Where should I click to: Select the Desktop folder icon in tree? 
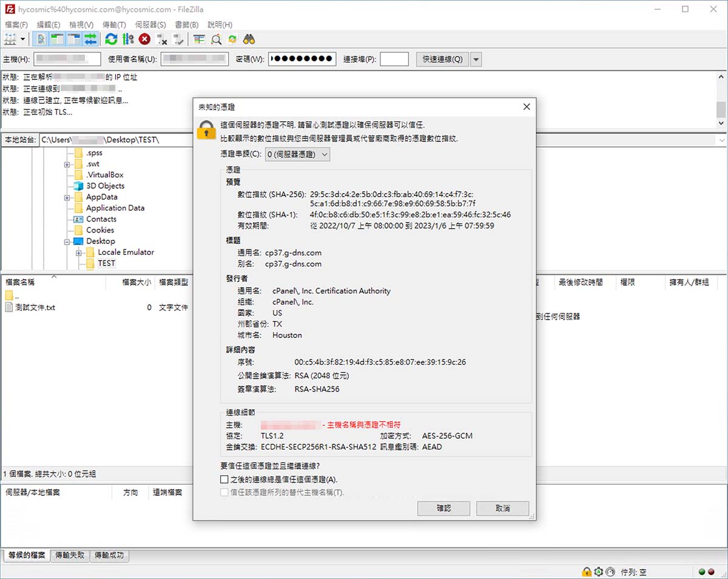click(78, 241)
